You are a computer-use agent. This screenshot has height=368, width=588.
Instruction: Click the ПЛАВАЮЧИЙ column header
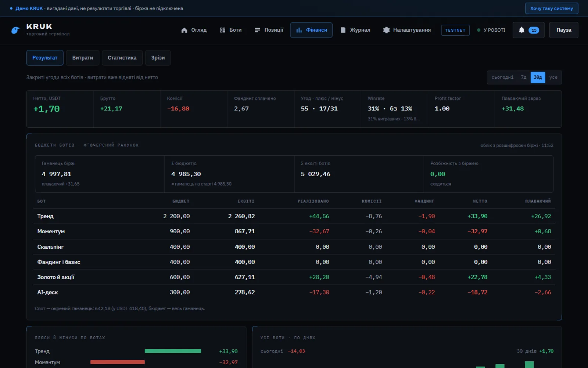(538, 201)
